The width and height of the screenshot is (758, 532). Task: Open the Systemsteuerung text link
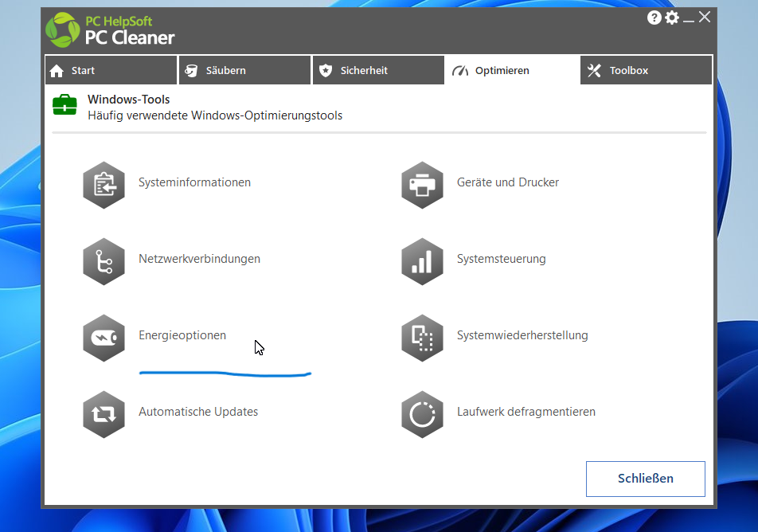pyautogui.click(x=502, y=259)
